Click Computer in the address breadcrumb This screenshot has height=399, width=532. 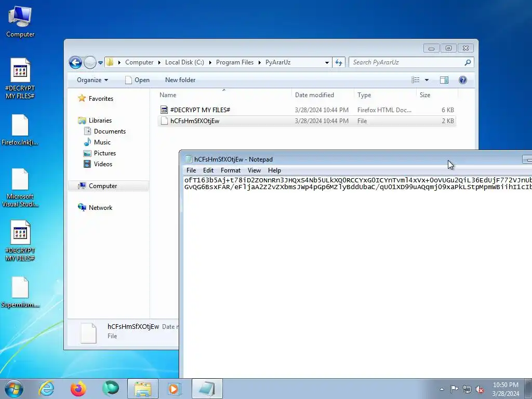click(x=139, y=62)
